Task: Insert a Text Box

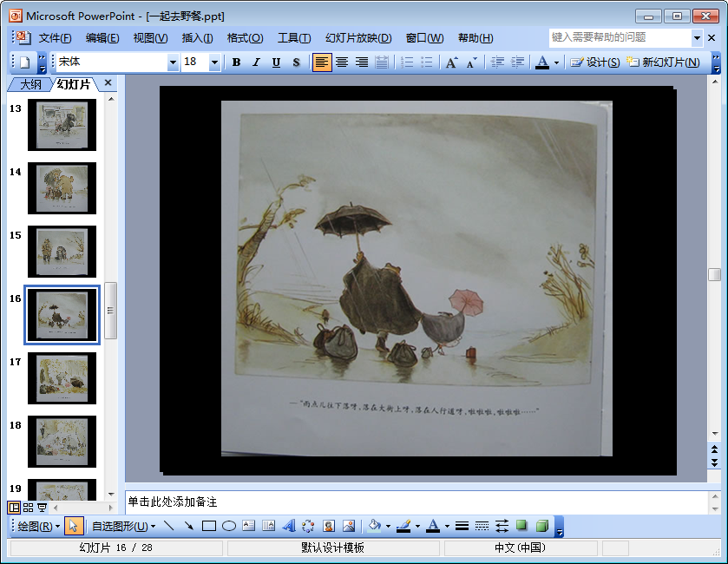Action: click(249, 526)
